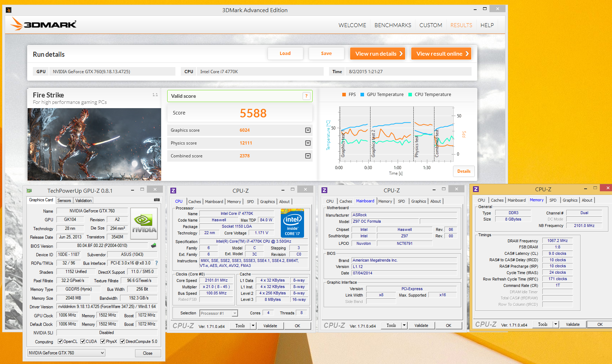The image size is (612, 364).
Task: Switch to Validation tab in GPU-Z
Action: [x=84, y=201]
